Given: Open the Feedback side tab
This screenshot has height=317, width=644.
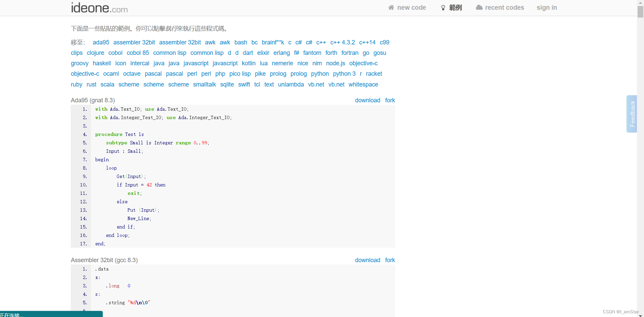Looking at the screenshot, I should click(632, 114).
